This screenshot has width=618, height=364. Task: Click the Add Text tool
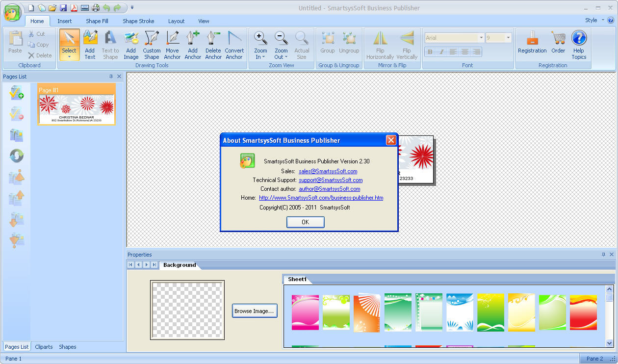click(90, 45)
